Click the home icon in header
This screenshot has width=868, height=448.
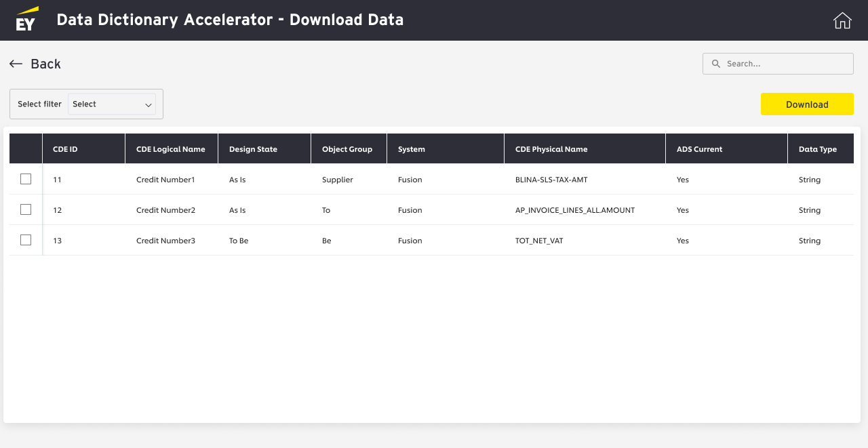point(842,20)
